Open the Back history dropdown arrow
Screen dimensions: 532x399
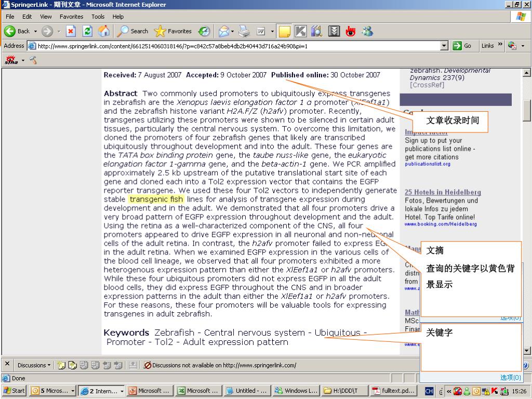click(x=35, y=31)
